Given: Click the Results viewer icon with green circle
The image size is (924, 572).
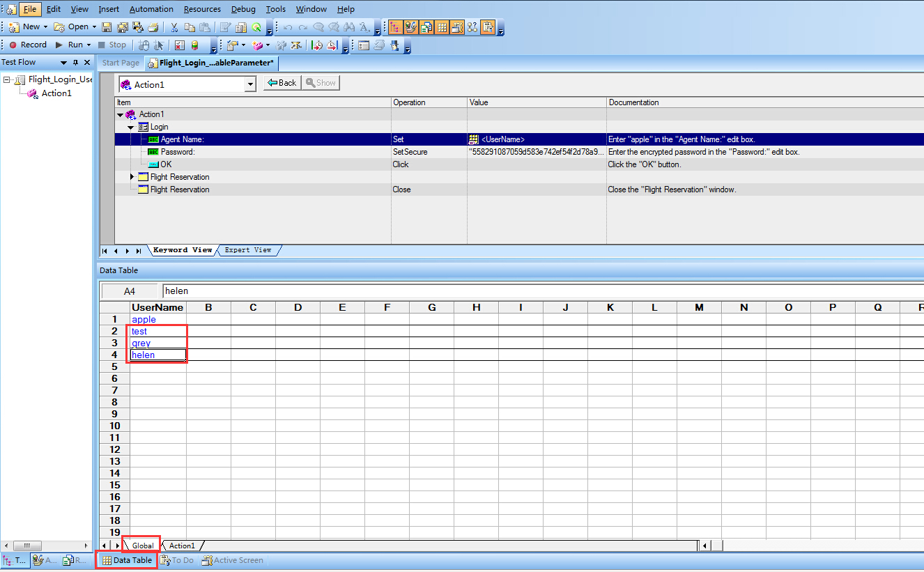Looking at the screenshot, I should click(256, 27).
